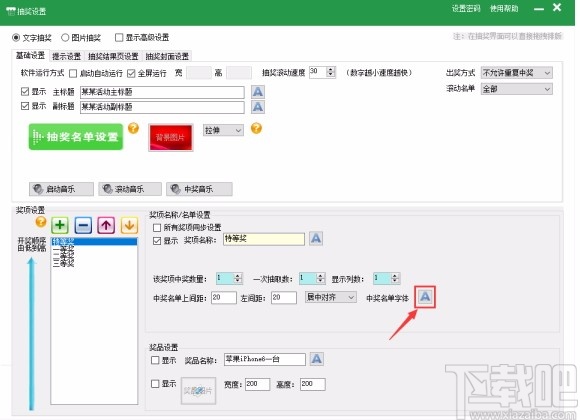This screenshot has height=420, width=580.
Task: Open the prize drawing method dropdown
Action: pyautogui.click(x=516, y=73)
